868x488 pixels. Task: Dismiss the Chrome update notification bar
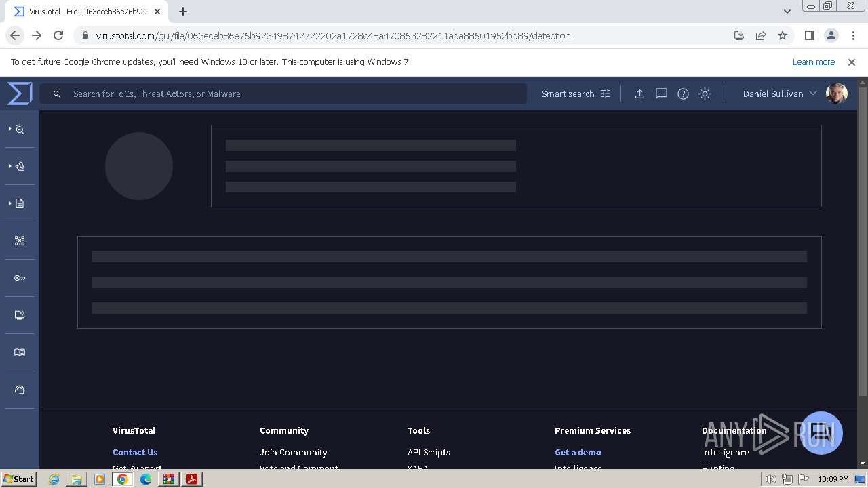click(x=852, y=62)
